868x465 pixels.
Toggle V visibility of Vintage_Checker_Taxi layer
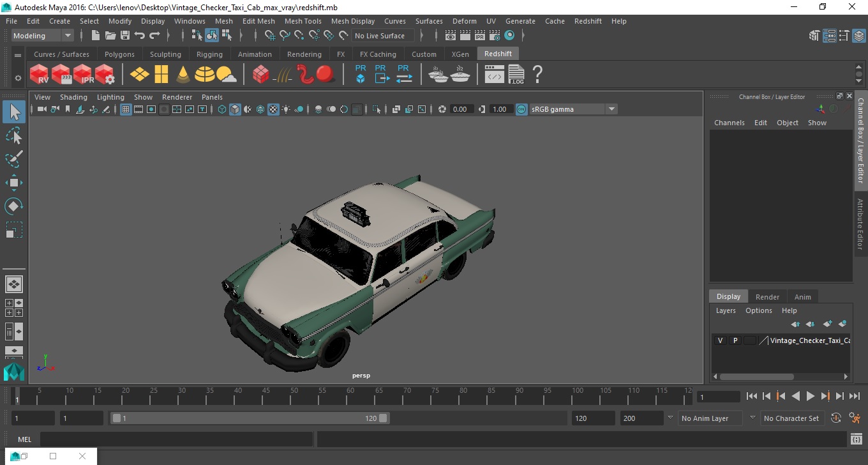click(720, 340)
